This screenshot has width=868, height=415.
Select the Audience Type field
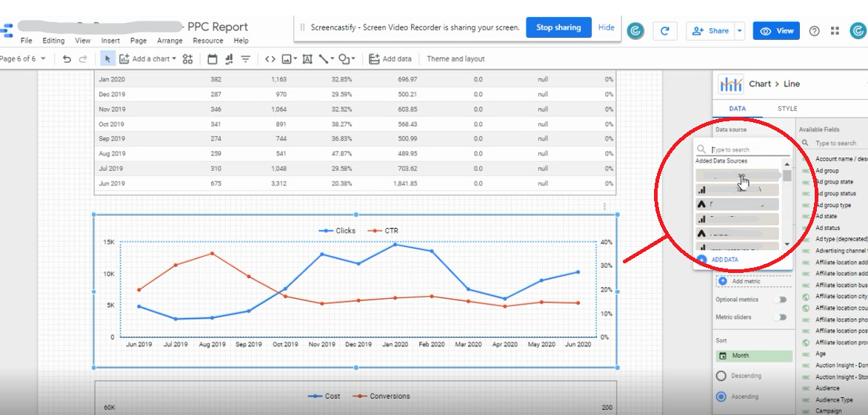tap(834, 399)
